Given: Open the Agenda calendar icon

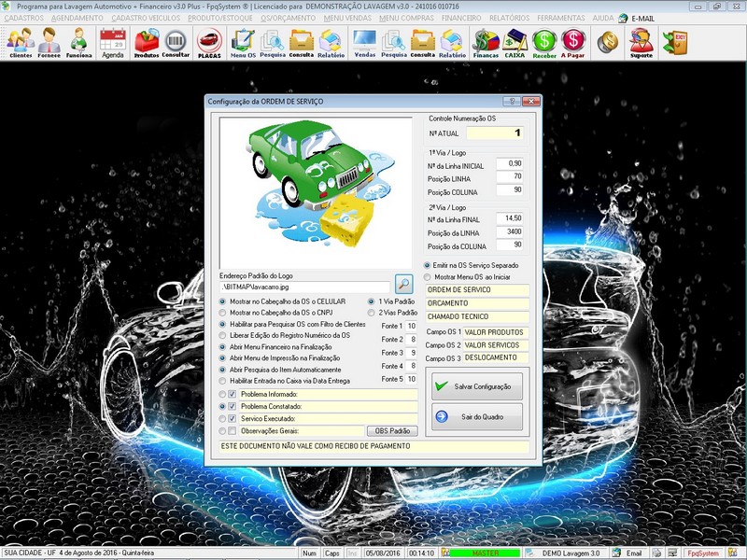Looking at the screenshot, I should (113, 43).
